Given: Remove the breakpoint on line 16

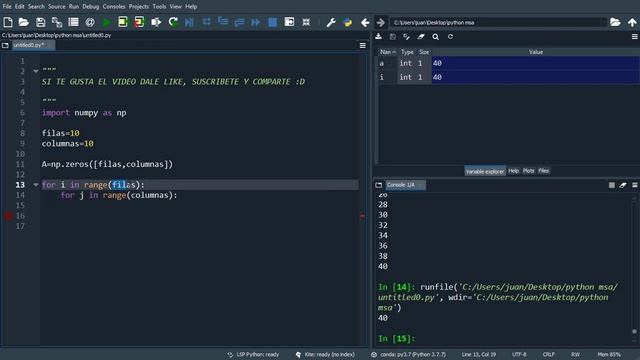Looking at the screenshot, I should (x=8, y=216).
